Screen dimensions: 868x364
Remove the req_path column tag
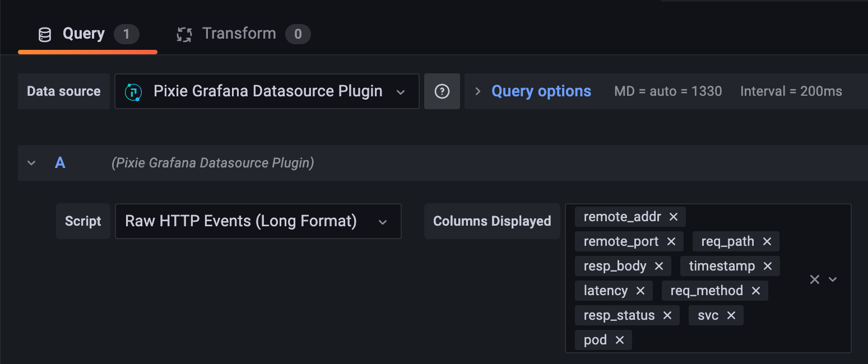tap(767, 241)
